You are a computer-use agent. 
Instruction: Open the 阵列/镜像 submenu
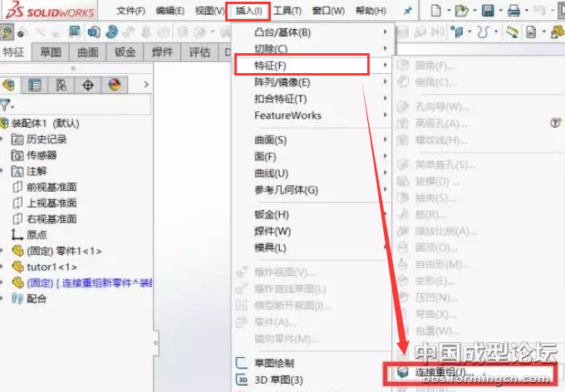click(x=282, y=82)
